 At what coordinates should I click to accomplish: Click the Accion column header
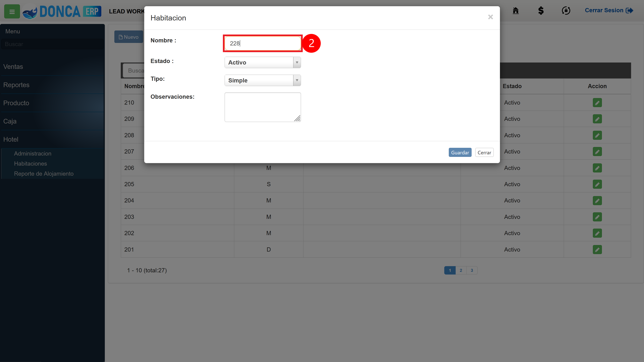point(597,86)
